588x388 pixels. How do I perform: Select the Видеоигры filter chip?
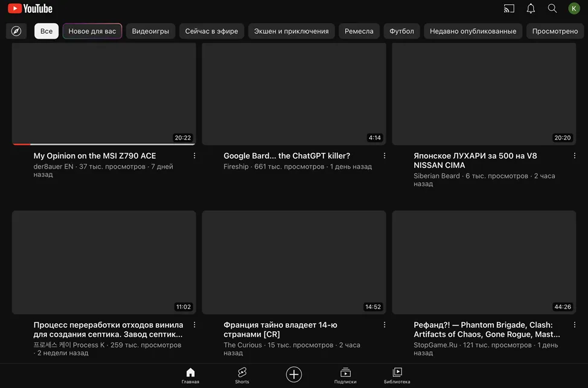(150, 31)
